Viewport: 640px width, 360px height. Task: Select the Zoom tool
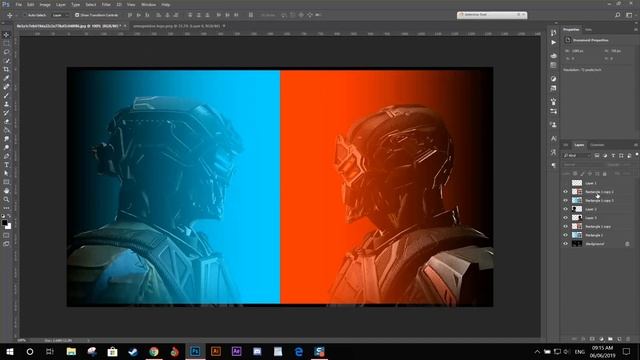(x=6, y=200)
